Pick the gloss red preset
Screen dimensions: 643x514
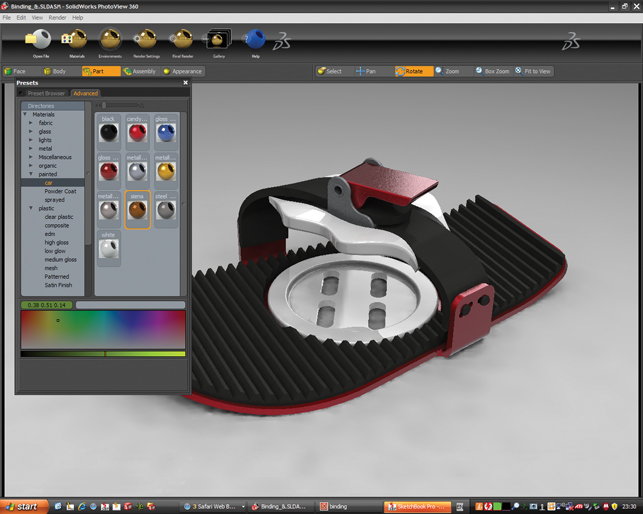109,171
